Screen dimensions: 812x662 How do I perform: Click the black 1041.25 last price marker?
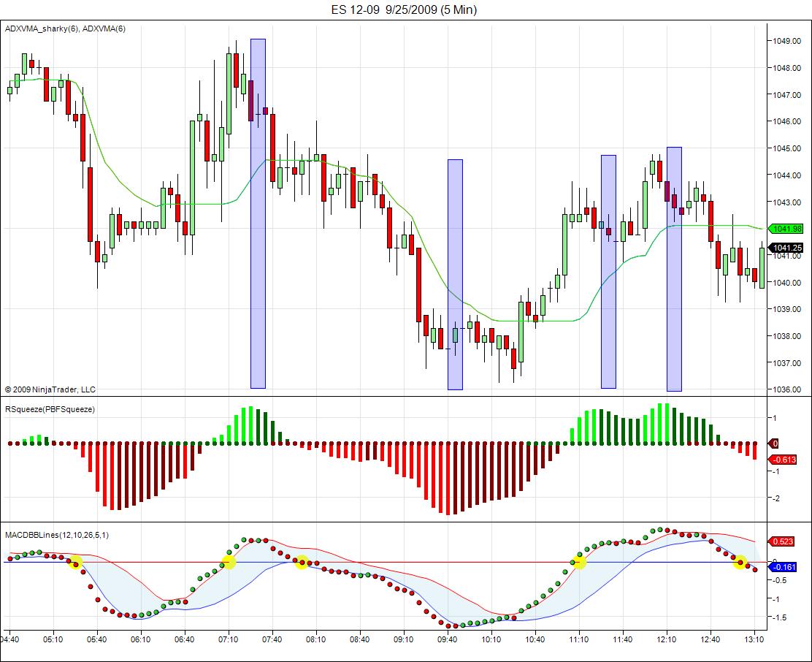(786, 248)
